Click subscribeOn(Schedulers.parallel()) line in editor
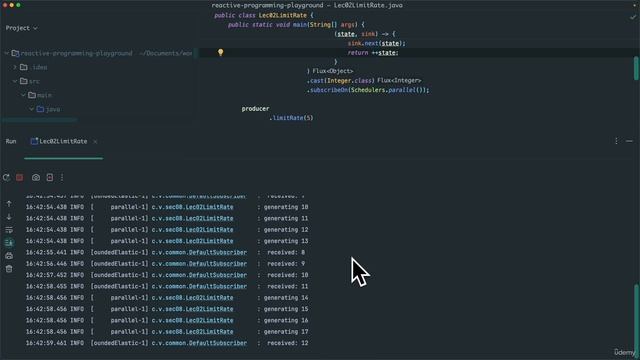640x360 pixels. coord(368,90)
